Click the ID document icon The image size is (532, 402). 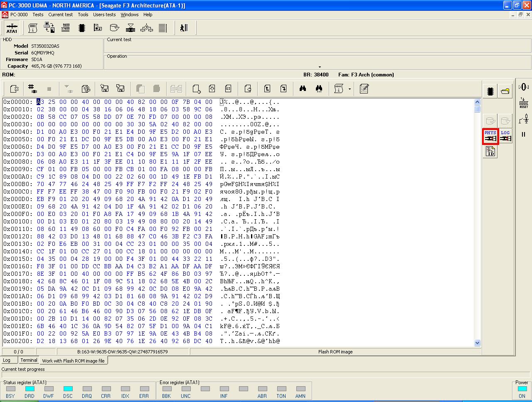[x=490, y=152]
